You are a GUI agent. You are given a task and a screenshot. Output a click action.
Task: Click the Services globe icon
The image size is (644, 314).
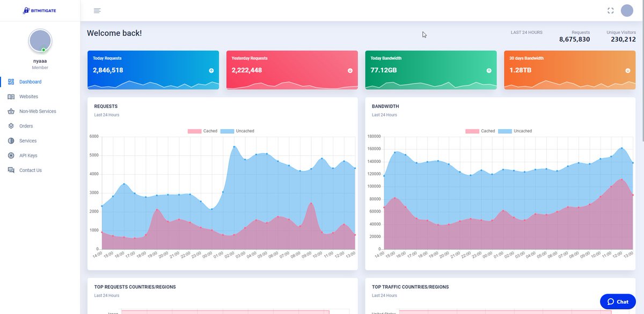point(11,141)
